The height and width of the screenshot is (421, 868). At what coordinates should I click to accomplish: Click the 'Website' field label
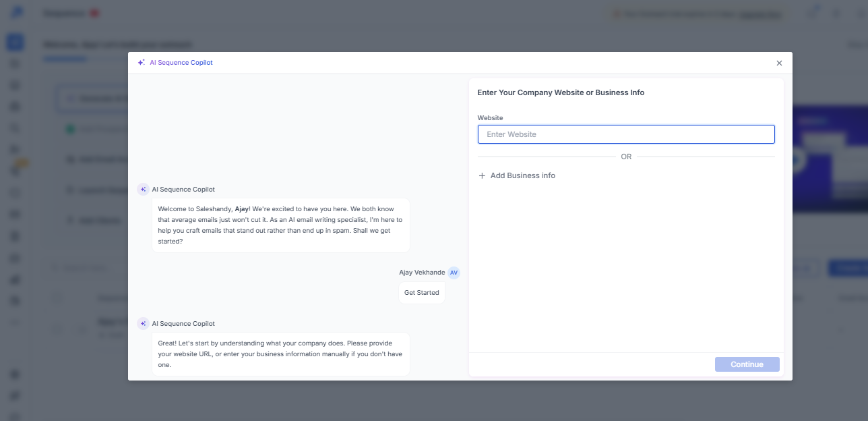pyautogui.click(x=490, y=118)
